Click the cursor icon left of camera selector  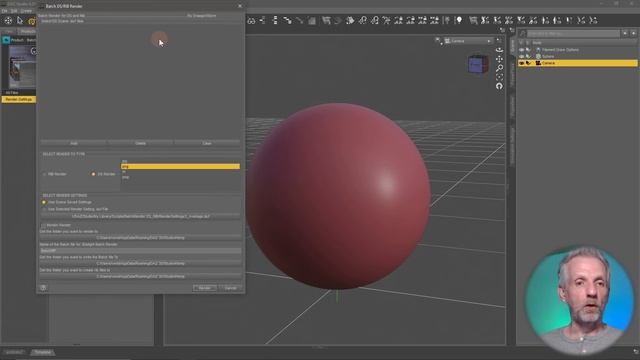[x=438, y=41]
